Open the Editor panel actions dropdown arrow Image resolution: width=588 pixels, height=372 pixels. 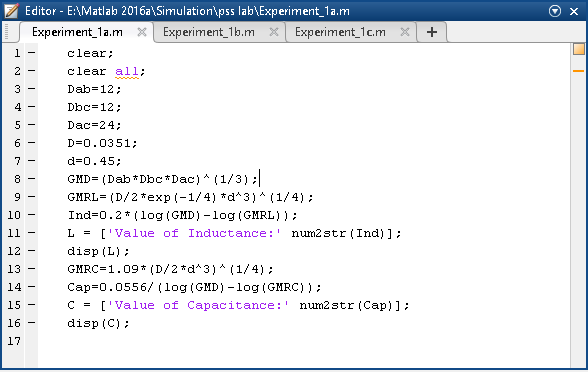click(555, 11)
